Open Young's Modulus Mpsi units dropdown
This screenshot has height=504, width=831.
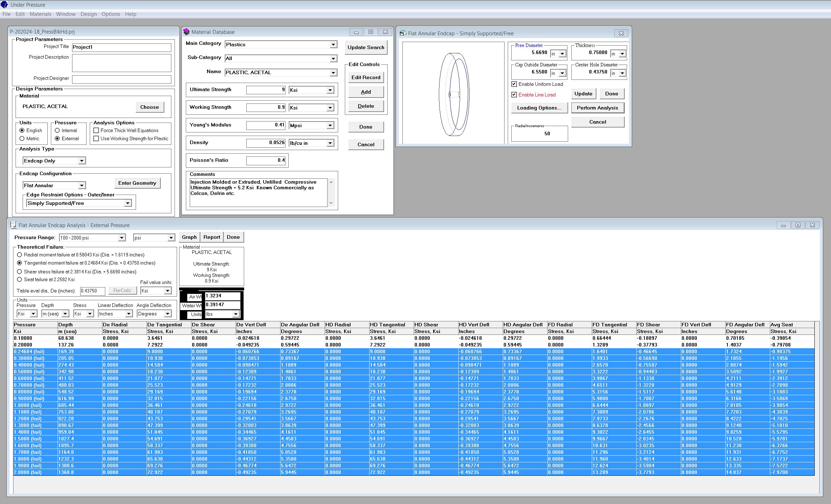point(330,125)
